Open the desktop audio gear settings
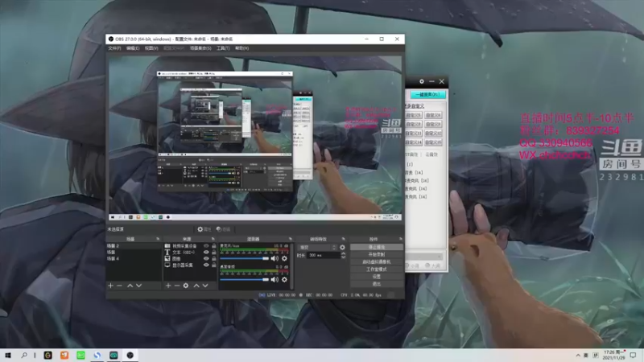This screenshot has width=644, height=362. pyautogui.click(x=284, y=279)
